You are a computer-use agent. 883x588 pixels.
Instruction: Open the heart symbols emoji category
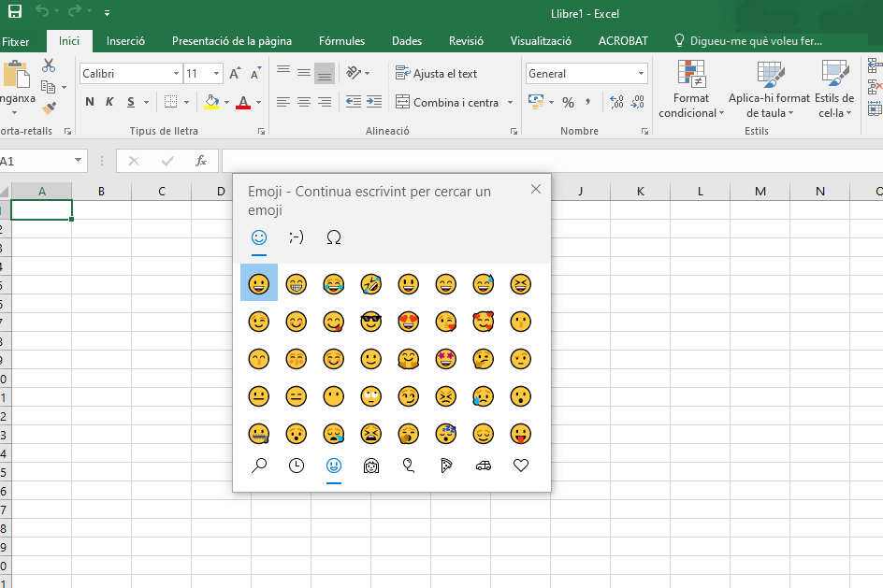pyautogui.click(x=521, y=465)
